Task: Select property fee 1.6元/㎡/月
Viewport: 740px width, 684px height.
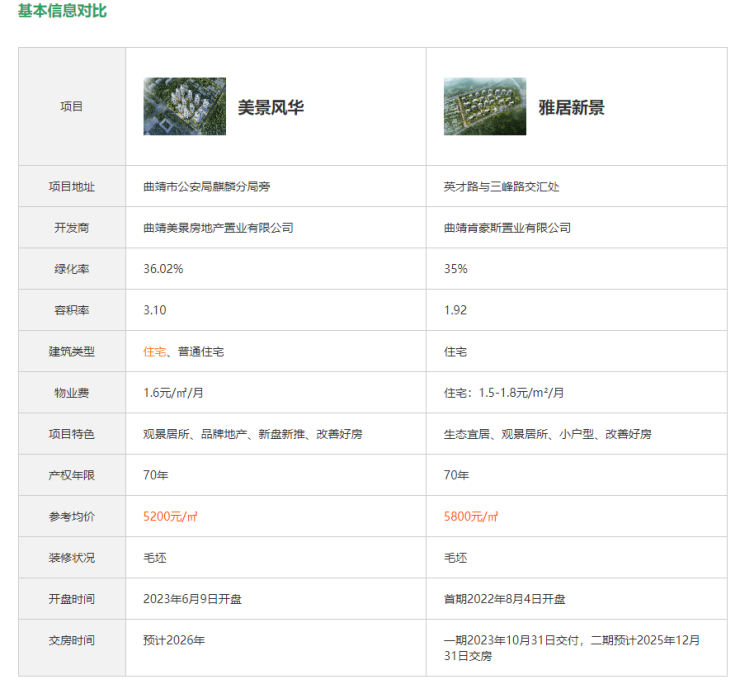Action: 173,393
